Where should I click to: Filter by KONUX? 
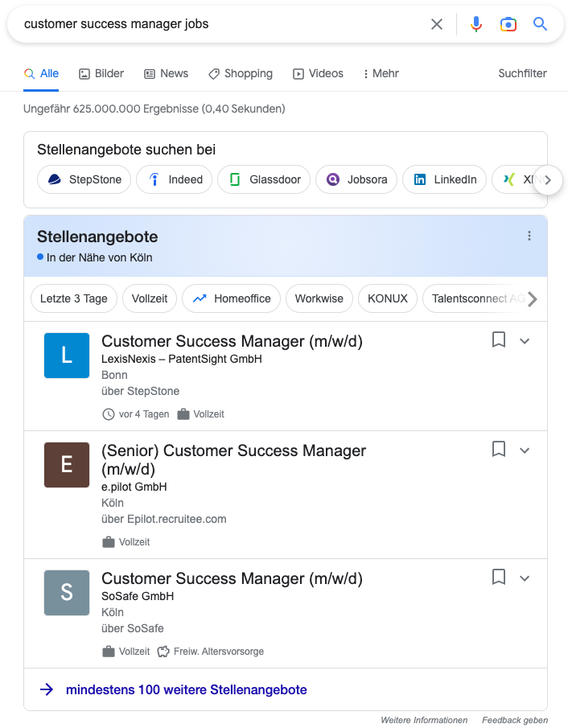click(388, 298)
